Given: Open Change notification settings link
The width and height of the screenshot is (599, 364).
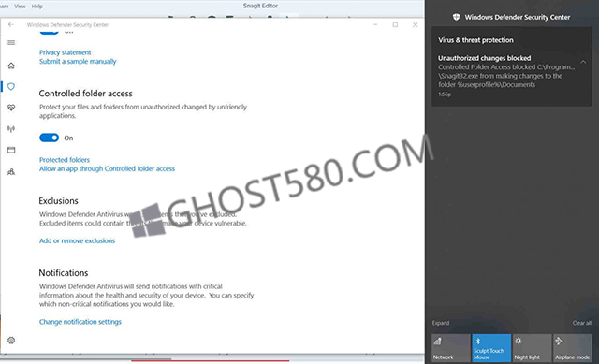Looking at the screenshot, I should point(80,322).
